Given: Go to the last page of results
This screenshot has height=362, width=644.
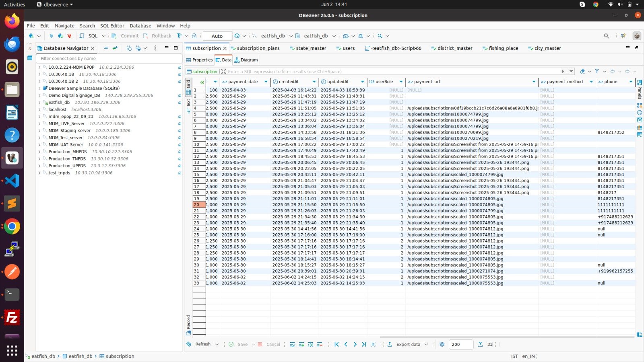Looking at the screenshot, I should (x=364, y=344).
